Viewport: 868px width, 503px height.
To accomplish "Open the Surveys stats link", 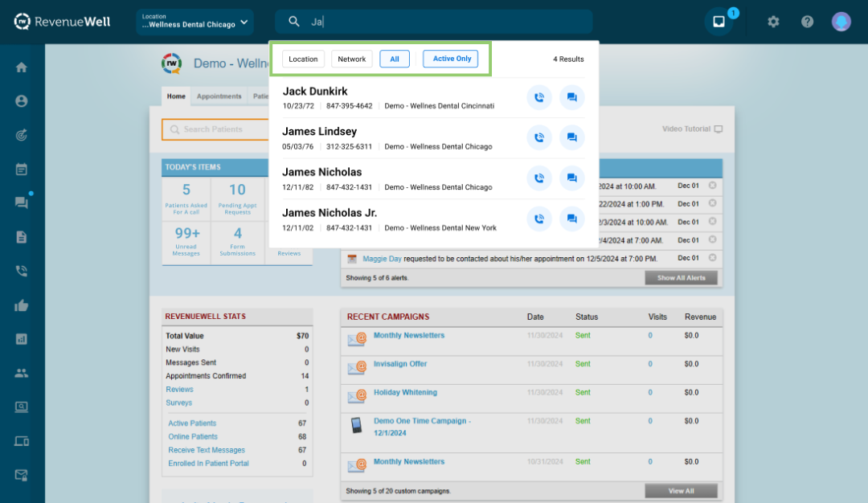I will tap(178, 403).
